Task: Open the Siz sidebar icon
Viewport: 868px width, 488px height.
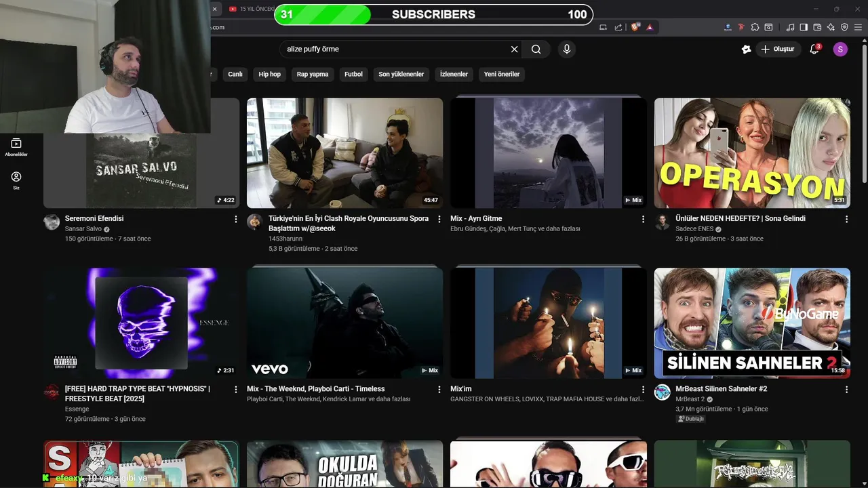Action: [x=16, y=180]
